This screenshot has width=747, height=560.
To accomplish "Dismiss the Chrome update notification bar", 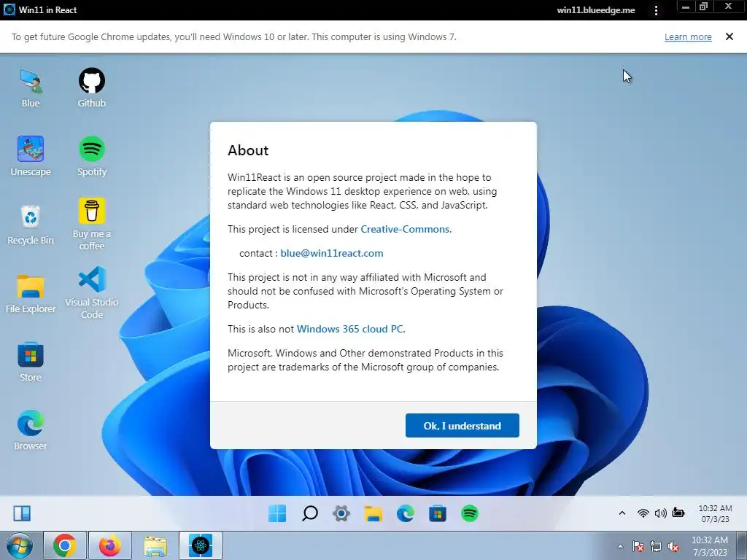I will (x=729, y=36).
